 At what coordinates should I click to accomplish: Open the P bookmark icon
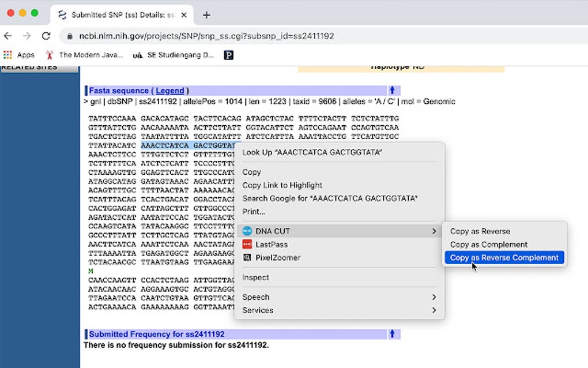(x=229, y=55)
